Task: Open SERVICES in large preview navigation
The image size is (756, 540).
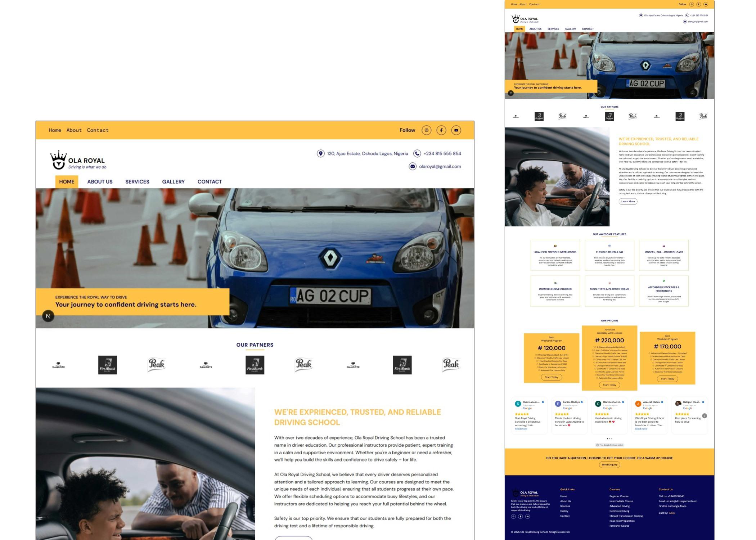Action: [x=137, y=182]
